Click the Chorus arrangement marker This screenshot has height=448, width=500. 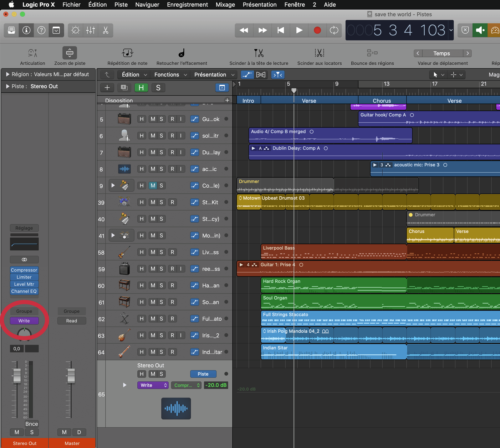pyautogui.click(x=382, y=101)
